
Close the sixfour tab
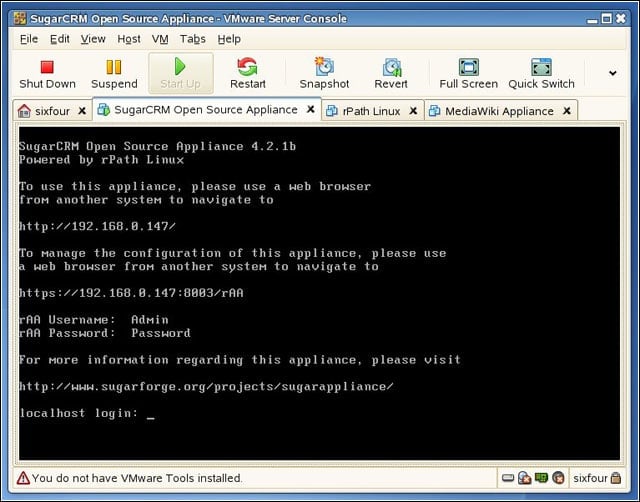click(82, 111)
